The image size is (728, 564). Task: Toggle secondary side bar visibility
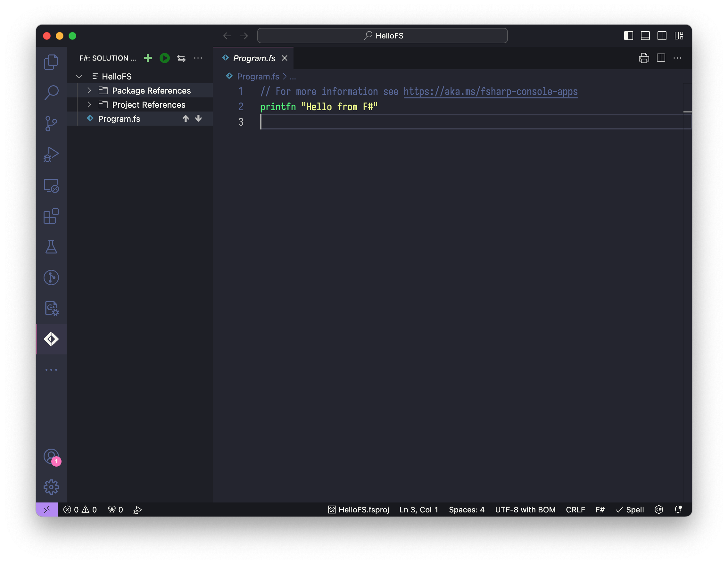tap(662, 36)
